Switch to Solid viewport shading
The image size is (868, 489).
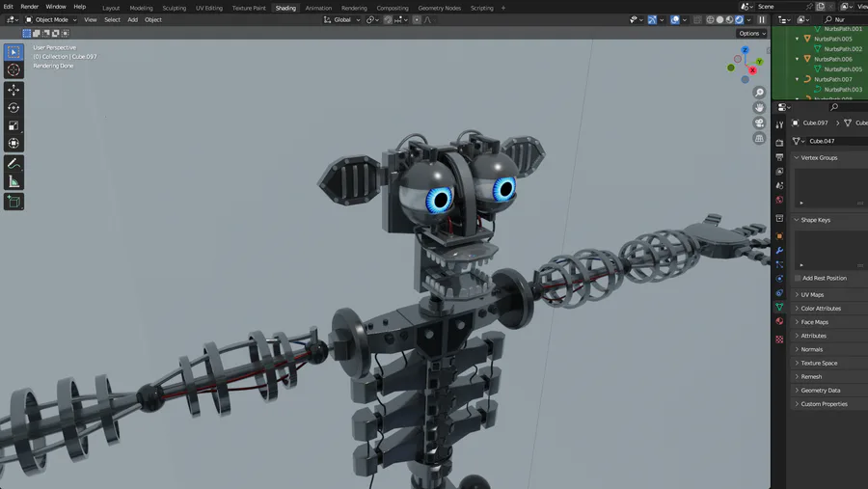719,20
